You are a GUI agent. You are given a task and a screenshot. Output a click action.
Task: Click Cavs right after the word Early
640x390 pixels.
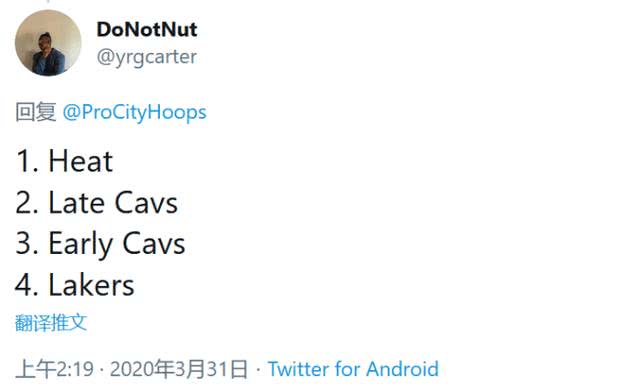pos(154,244)
